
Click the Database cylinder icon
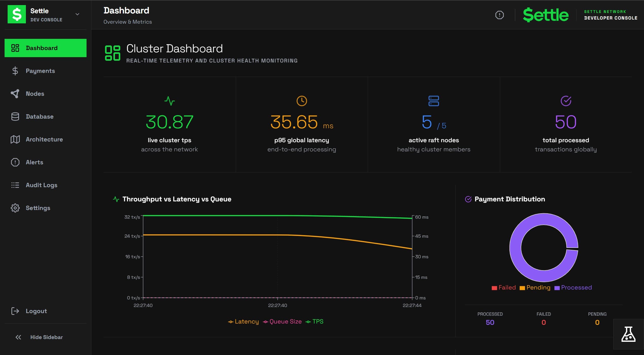[x=15, y=117]
